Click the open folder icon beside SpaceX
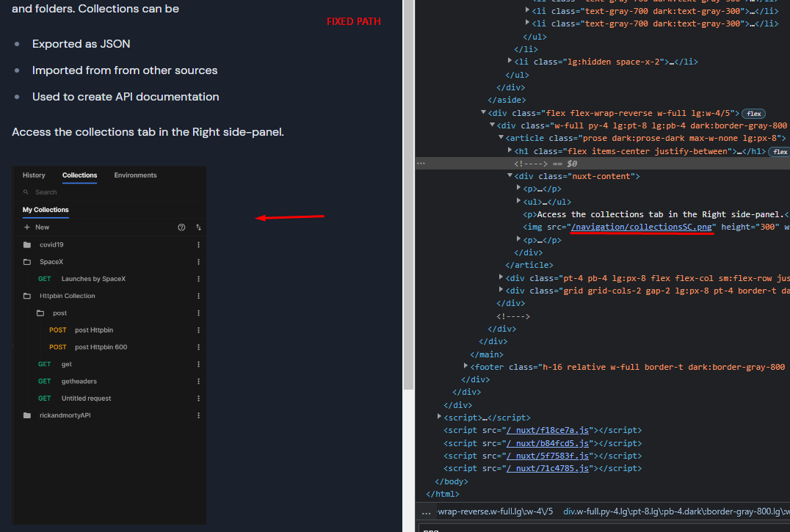This screenshot has height=532, width=790. [x=27, y=262]
